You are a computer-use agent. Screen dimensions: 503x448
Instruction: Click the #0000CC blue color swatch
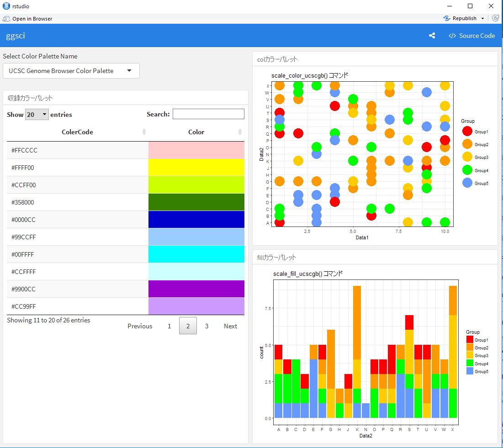pos(196,219)
